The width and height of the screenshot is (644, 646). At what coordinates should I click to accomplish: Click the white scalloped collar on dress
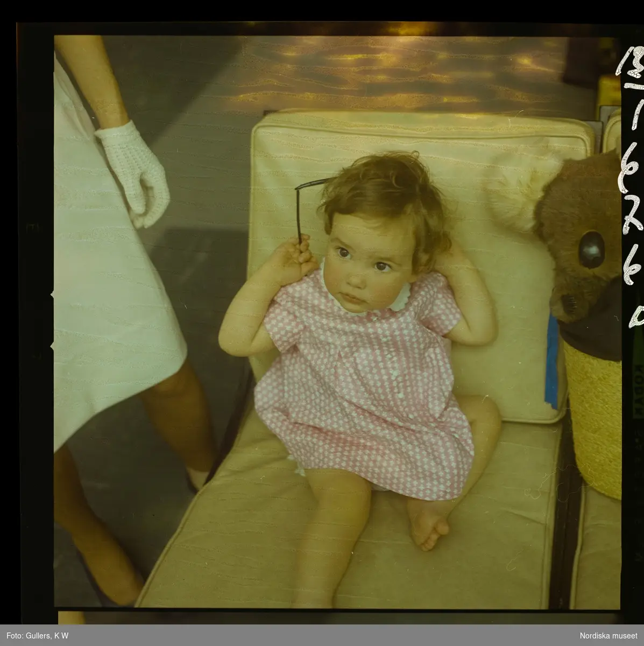(x=399, y=303)
